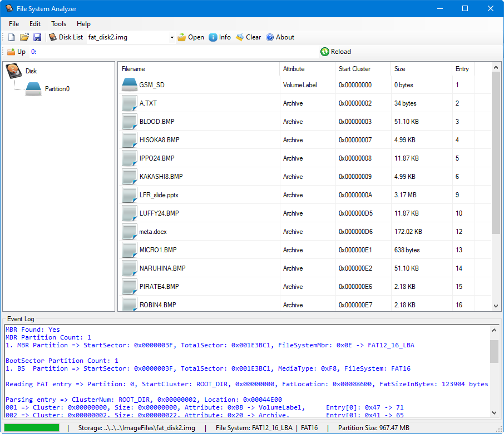This screenshot has height=434, width=504.
Task: Click the 3.17 MB size cell
Action: click(406, 195)
